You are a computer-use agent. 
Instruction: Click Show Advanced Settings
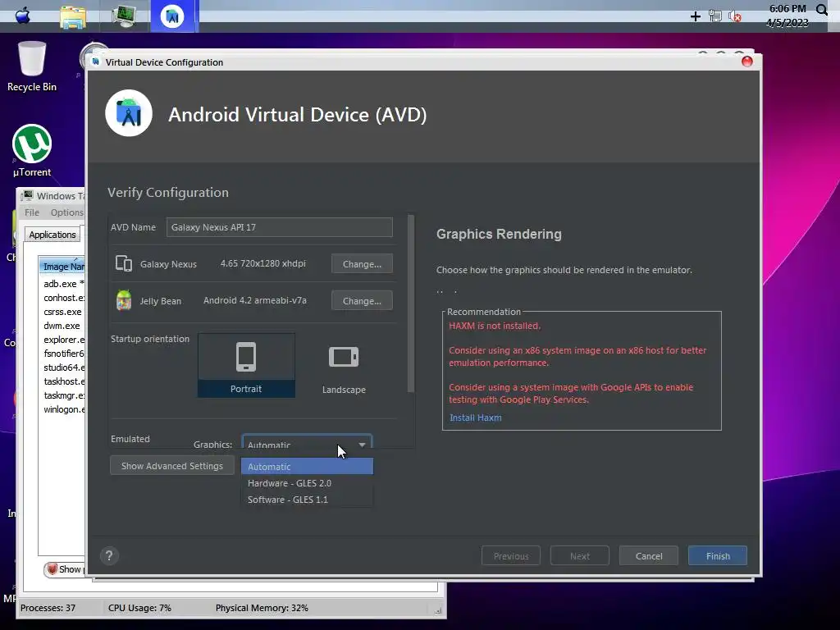click(x=172, y=466)
